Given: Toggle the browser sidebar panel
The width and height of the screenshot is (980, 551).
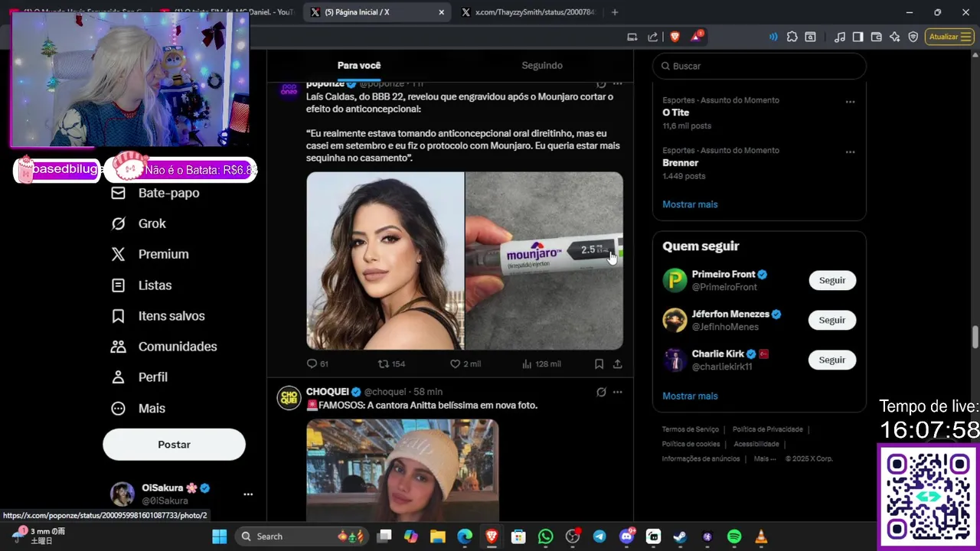Looking at the screenshot, I should (858, 37).
